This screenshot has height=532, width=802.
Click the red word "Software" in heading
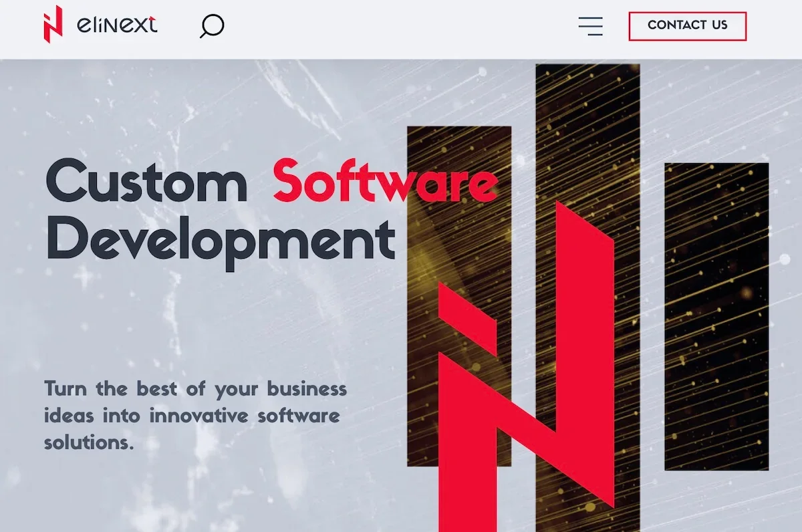385,181
